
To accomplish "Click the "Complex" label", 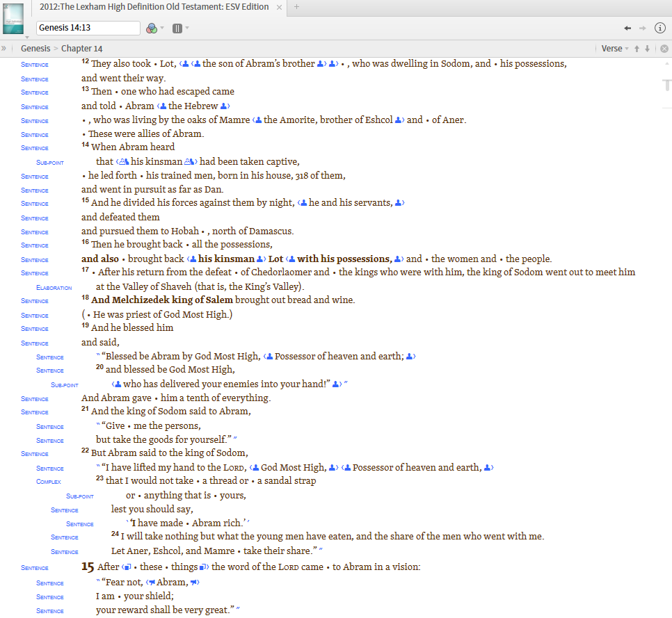I will coord(49,482).
